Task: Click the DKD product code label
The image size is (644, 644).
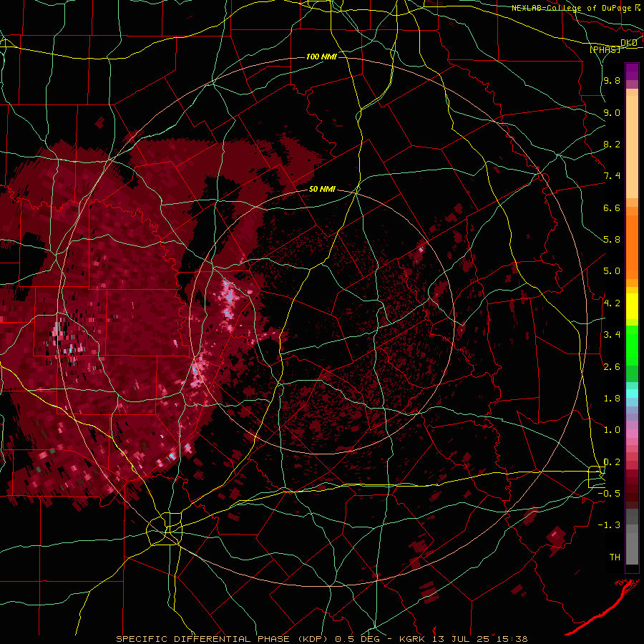Action: point(629,42)
